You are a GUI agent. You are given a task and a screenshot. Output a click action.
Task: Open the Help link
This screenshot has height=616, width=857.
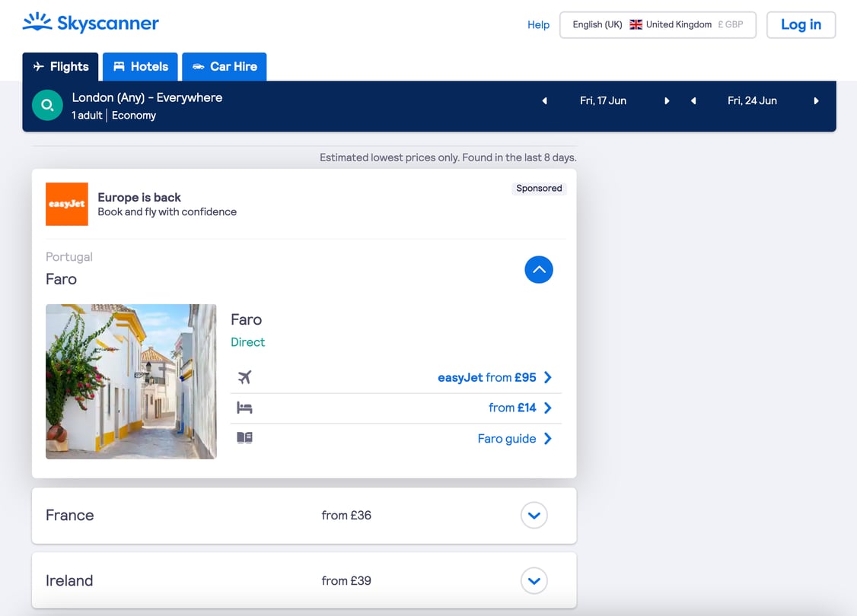[538, 25]
